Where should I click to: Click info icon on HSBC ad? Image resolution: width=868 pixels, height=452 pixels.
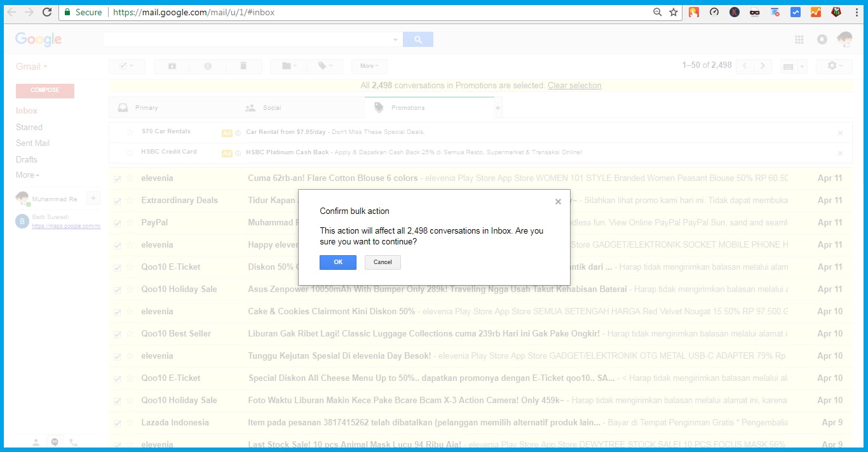pos(238,153)
